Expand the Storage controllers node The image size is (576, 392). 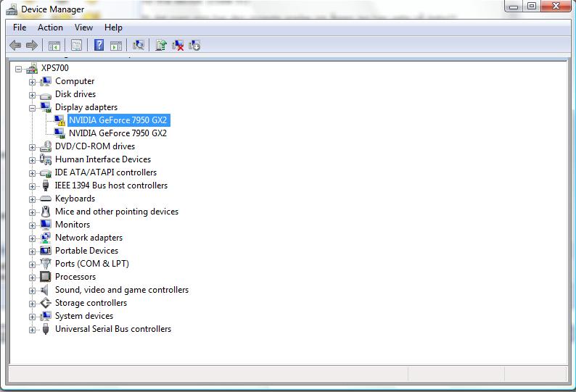[x=33, y=304]
